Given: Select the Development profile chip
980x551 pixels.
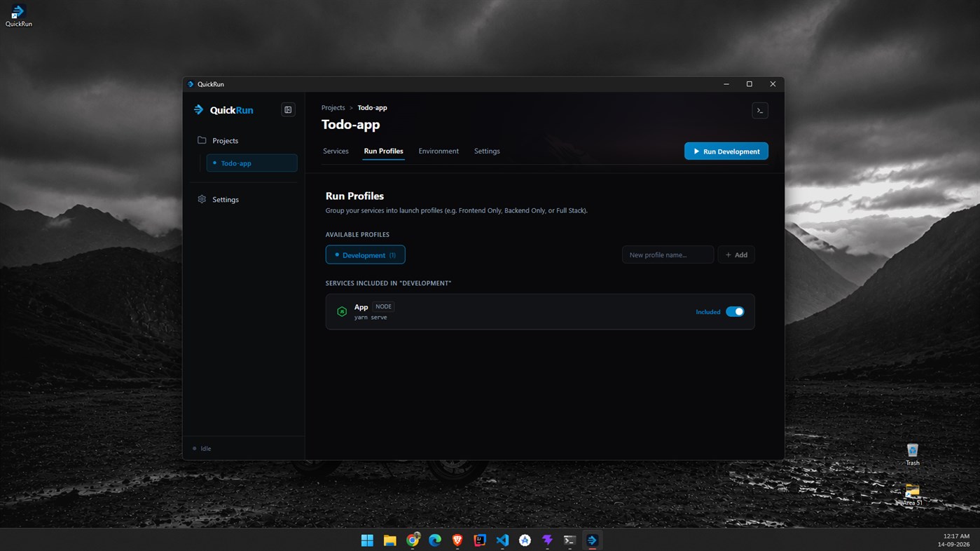Looking at the screenshot, I should click(x=365, y=255).
